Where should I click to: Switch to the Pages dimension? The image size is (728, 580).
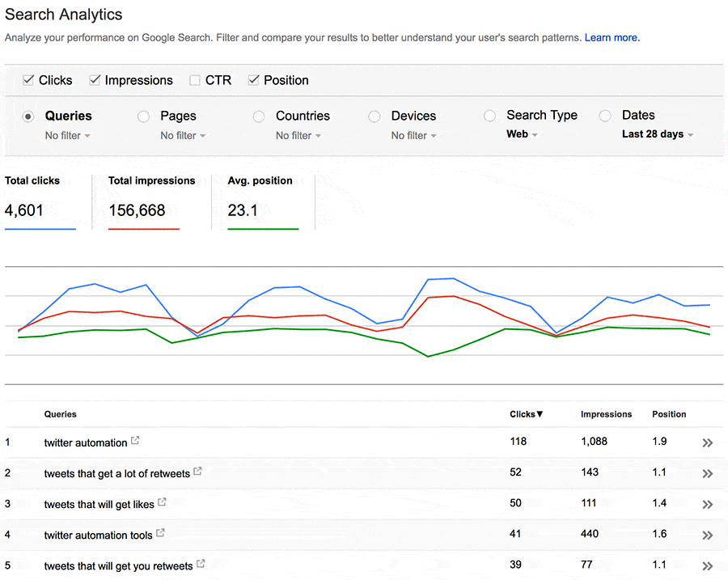click(x=143, y=116)
